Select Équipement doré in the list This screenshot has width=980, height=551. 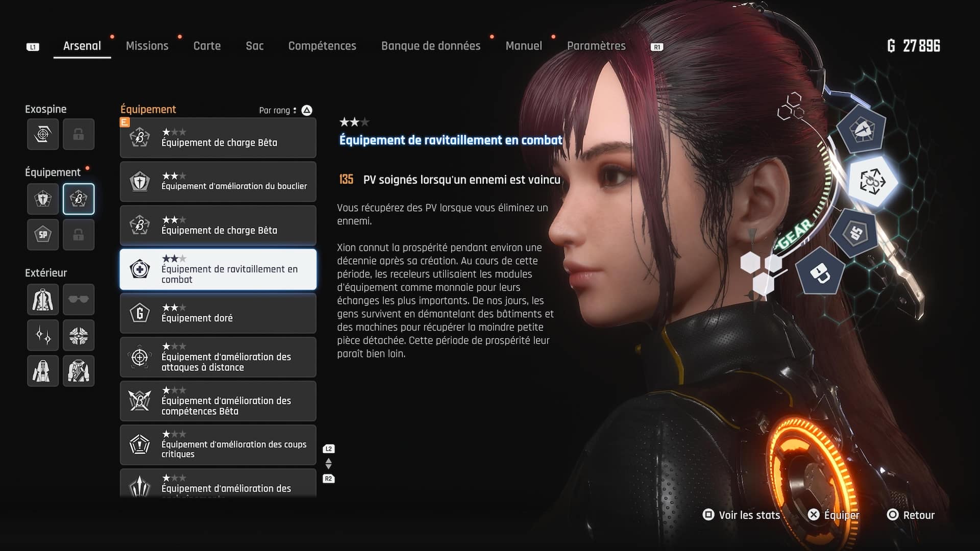coord(218,313)
